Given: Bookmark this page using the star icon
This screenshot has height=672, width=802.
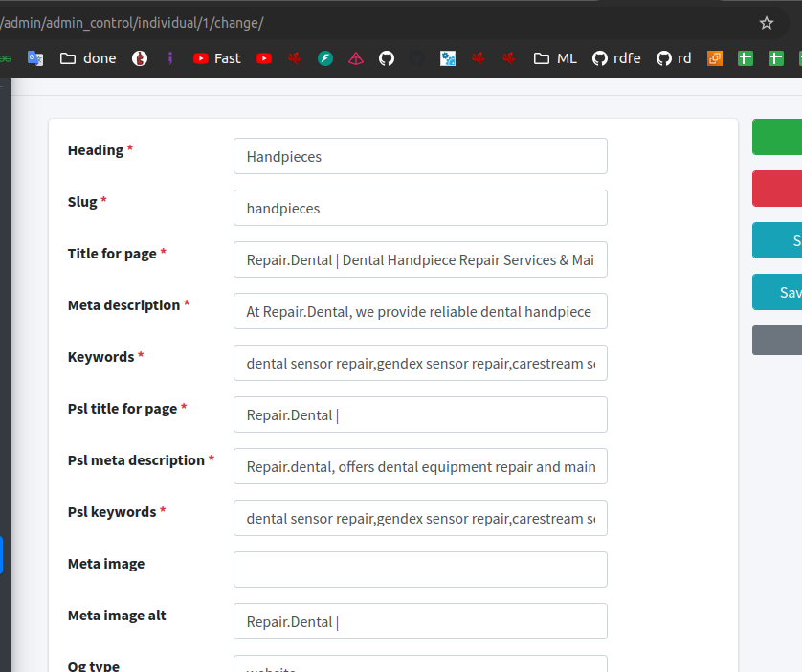Looking at the screenshot, I should click(766, 21).
